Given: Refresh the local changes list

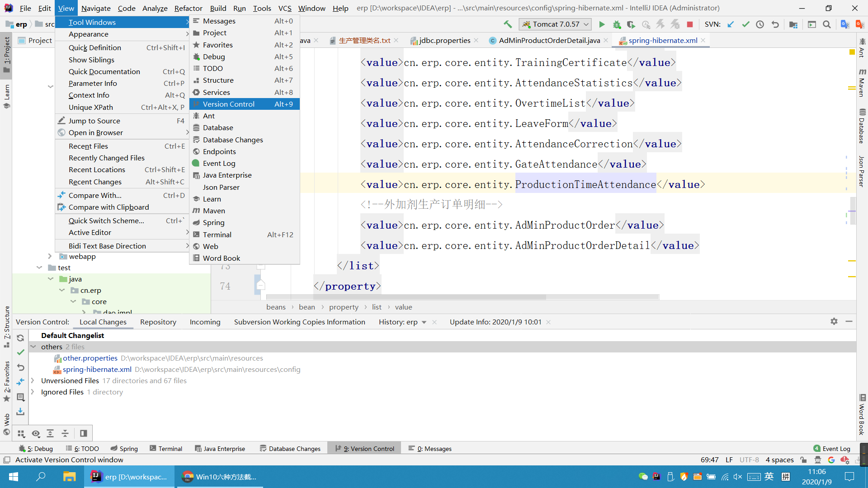Looking at the screenshot, I should point(20,338).
